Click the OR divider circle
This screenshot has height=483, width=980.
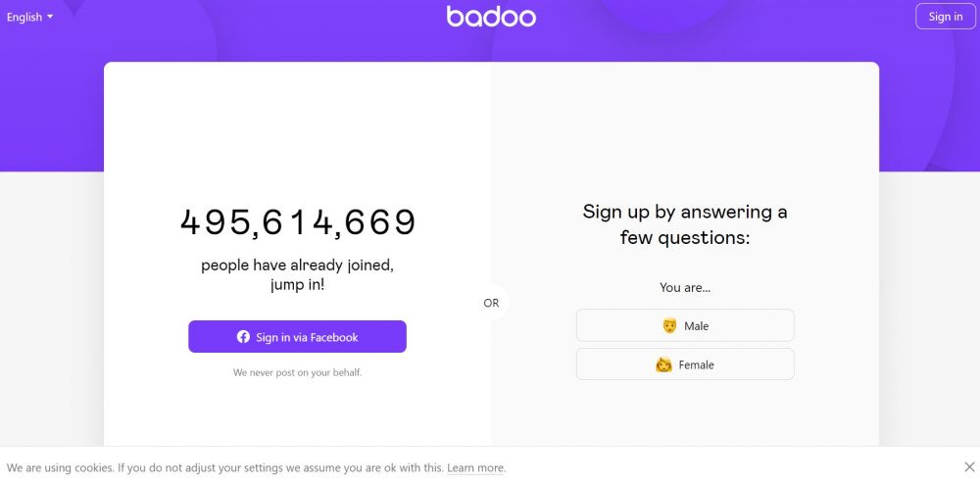[x=491, y=303]
